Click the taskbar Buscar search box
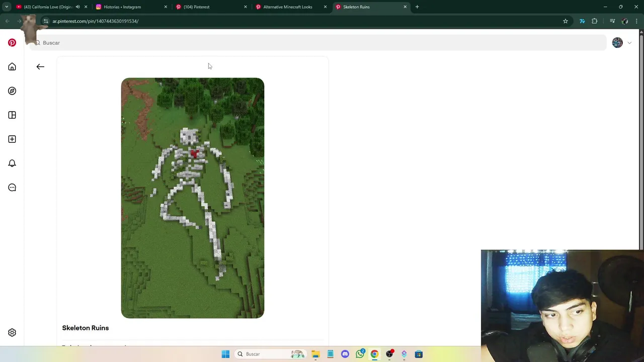This screenshot has width=644, height=362. pos(272,354)
